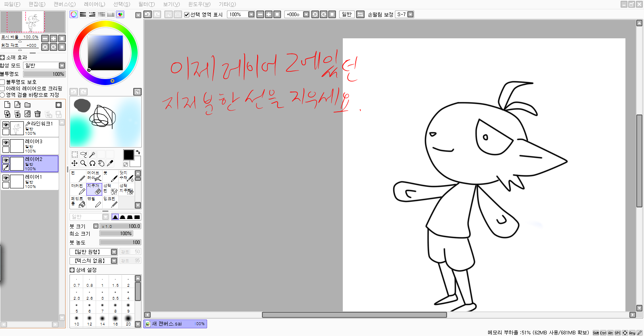The width and height of the screenshot is (644, 336).
Task: Open the canvas zoom 100% dropdown
Action: (x=251, y=15)
